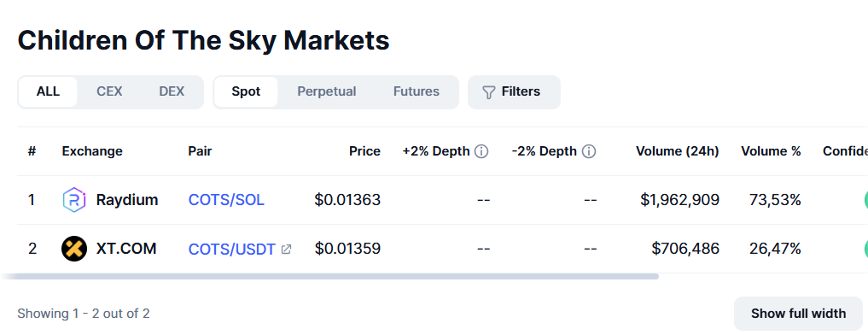This screenshot has width=868, height=335.
Task: Switch to DEX exchanges only
Action: (x=172, y=91)
